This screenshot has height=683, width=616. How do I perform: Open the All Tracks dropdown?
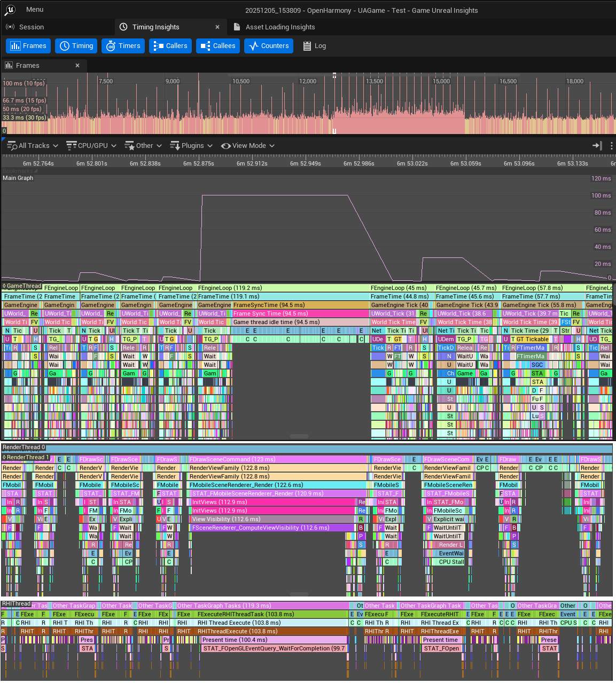[x=32, y=146]
